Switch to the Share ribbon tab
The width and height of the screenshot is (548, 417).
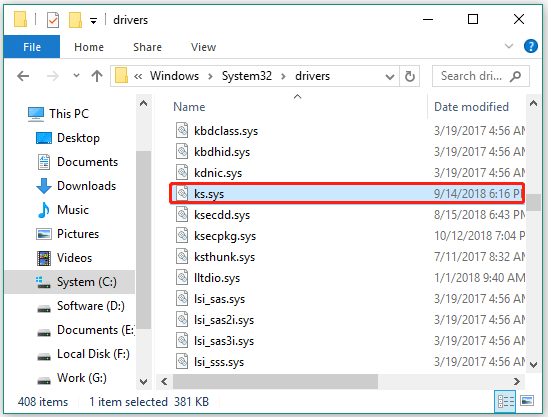tap(147, 47)
